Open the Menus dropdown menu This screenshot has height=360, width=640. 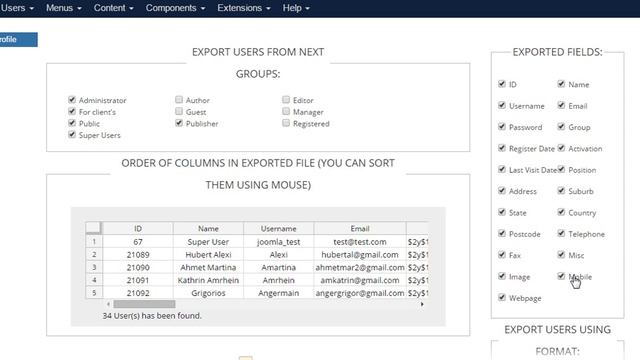click(x=63, y=8)
